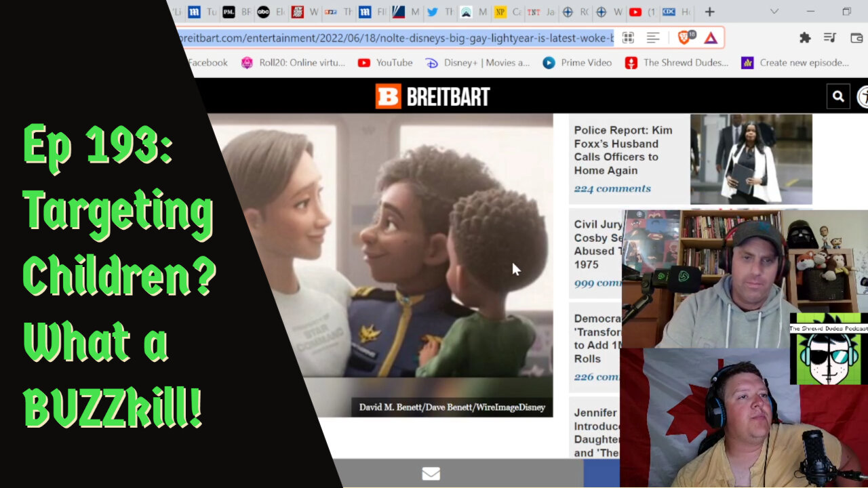The height and width of the screenshot is (488, 868).
Task: Click the YouTube bookmark icon
Action: 364,62
